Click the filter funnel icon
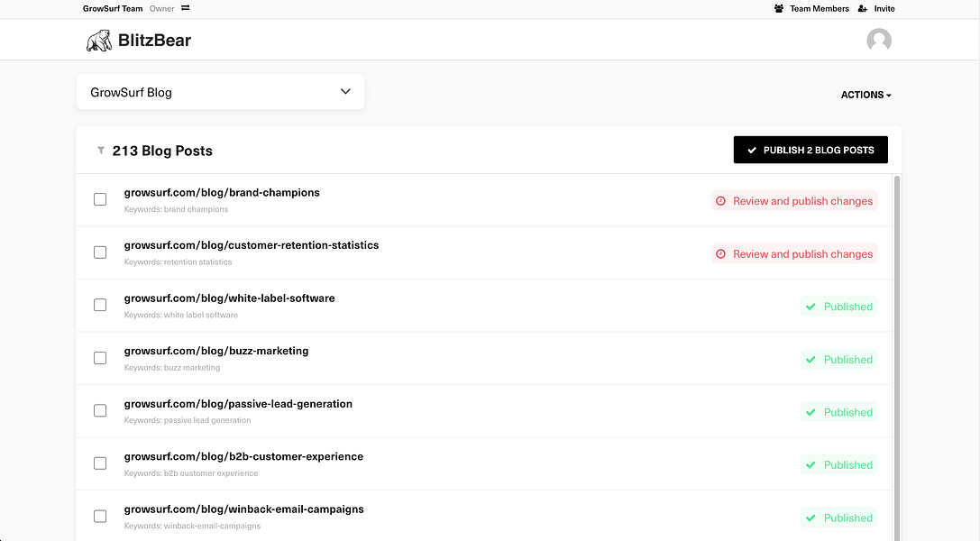Image resolution: width=980 pixels, height=541 pixels. click(x=101, y=151)
